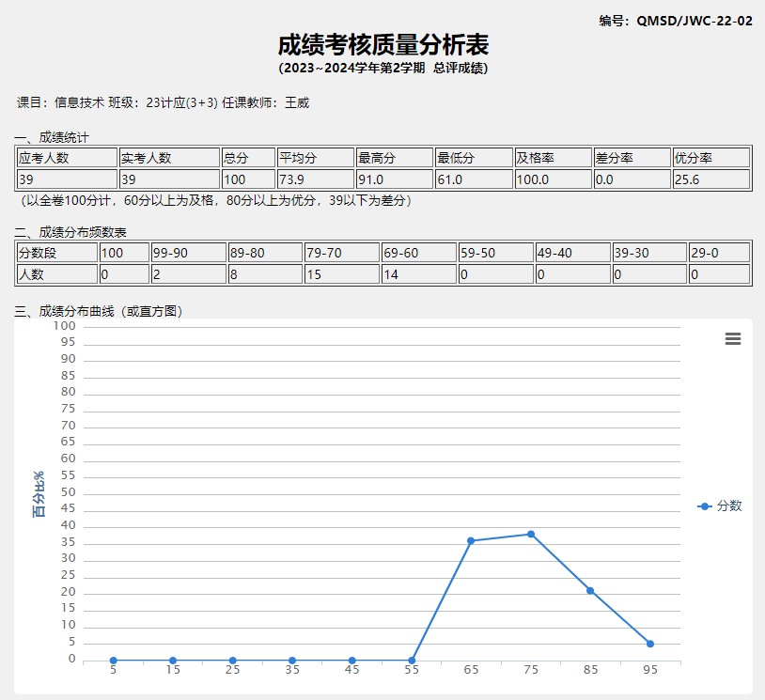Click the document number QMSD/JWC-22-02
765x700 pixels.
(x=695, y=21)
